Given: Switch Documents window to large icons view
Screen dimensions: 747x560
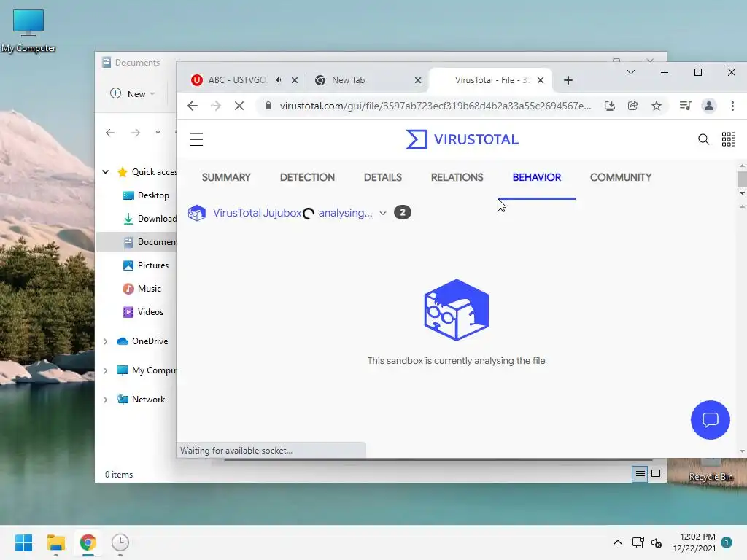Looking at the screenshot, I should click(656, 474).
